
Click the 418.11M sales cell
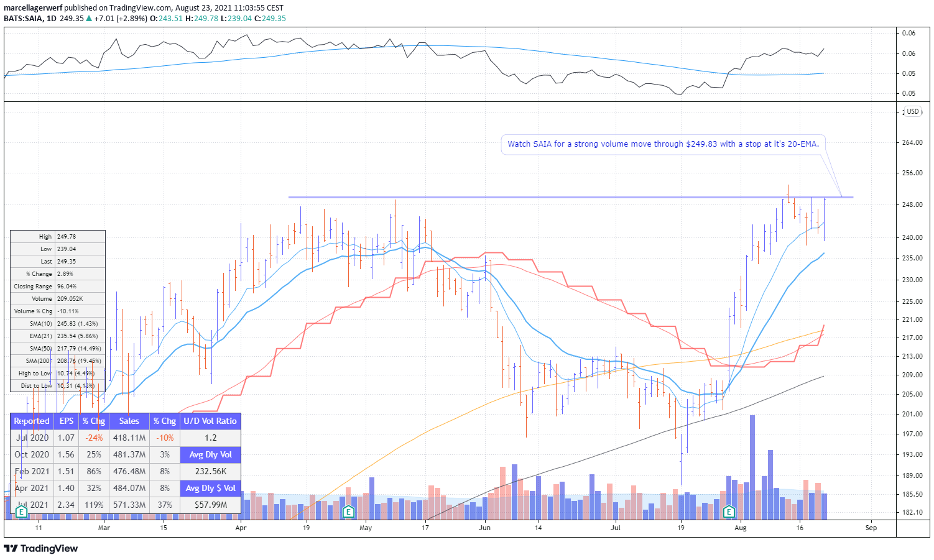(x=129, y=438)
